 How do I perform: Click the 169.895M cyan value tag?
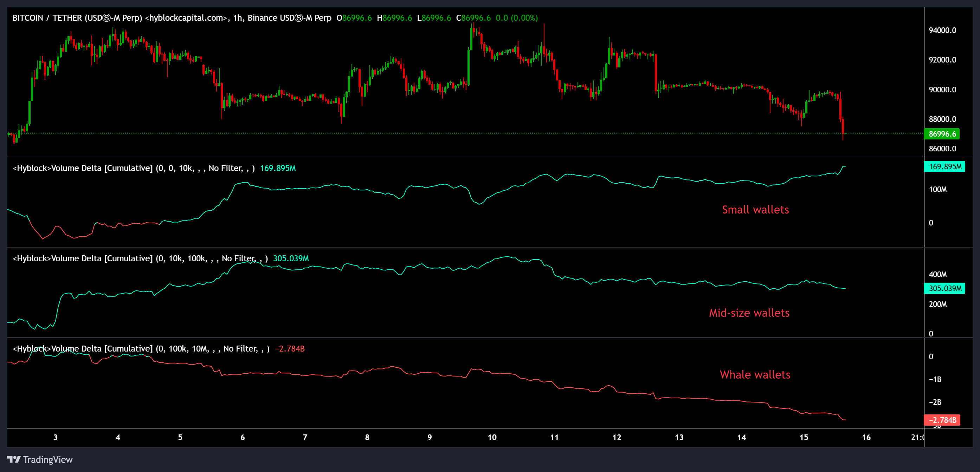pos(944,167)
